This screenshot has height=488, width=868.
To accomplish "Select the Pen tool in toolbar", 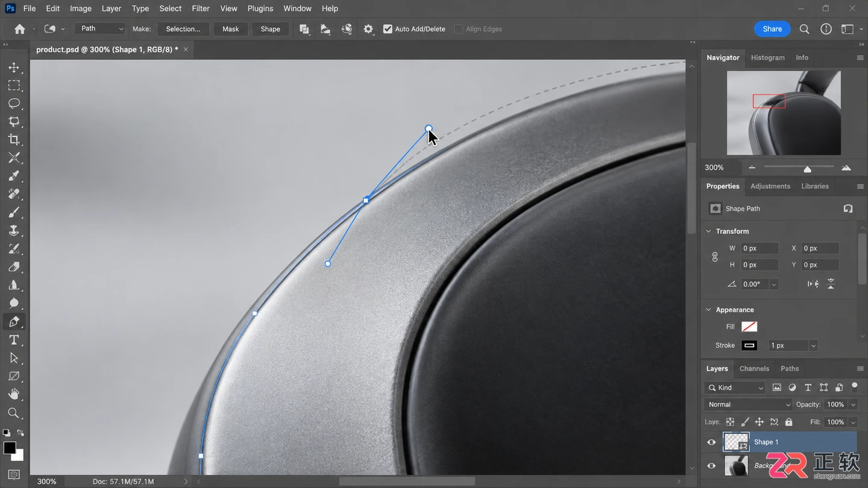I will [14, 322].
